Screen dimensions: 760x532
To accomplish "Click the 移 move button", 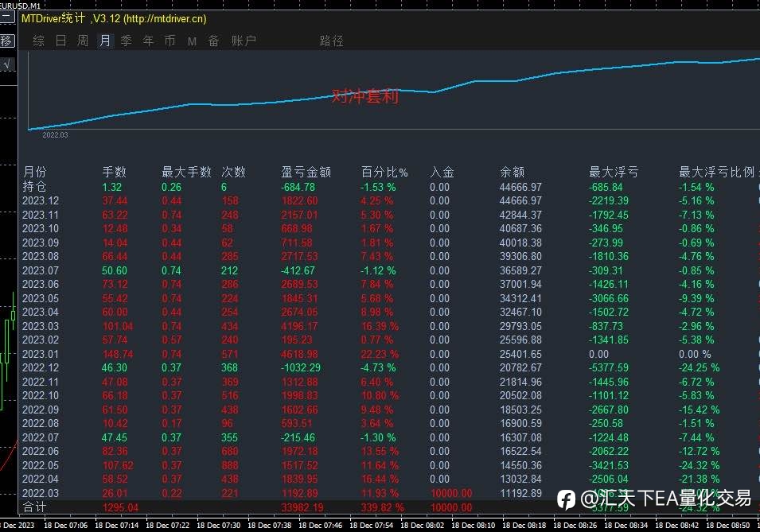I will point(7,41).
